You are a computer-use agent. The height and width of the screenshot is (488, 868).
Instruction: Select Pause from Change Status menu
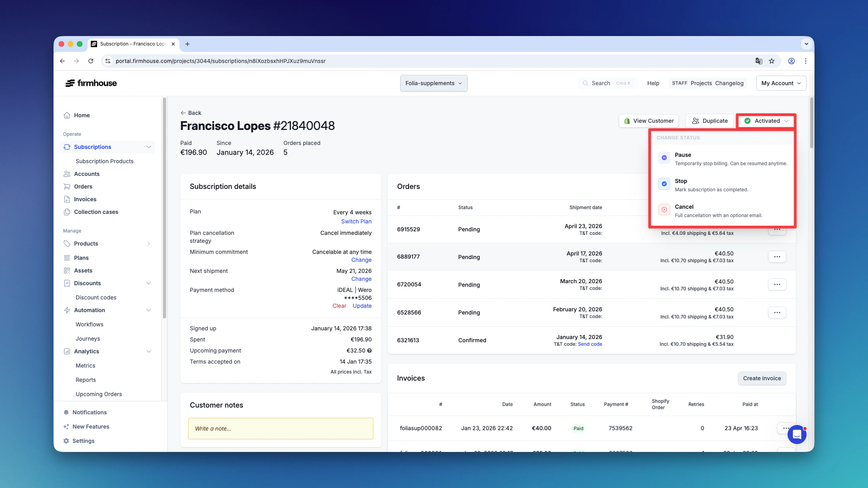point(722,158)
